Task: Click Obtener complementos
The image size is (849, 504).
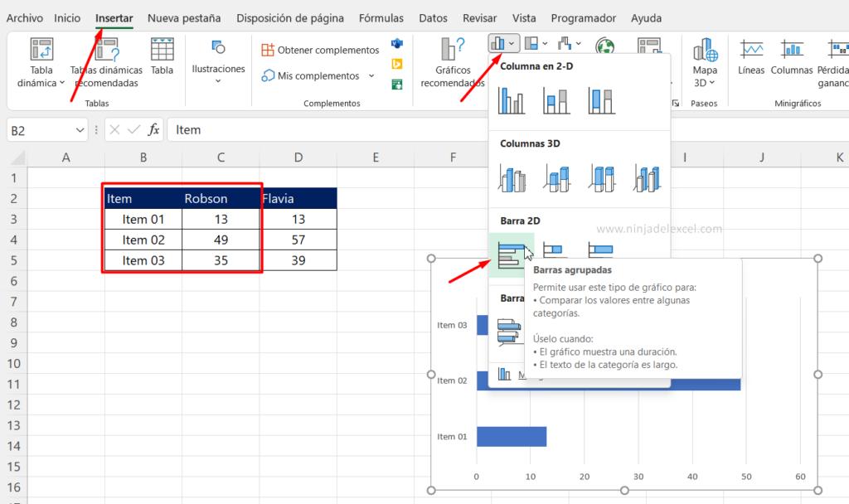Action: tap(319, 49)
